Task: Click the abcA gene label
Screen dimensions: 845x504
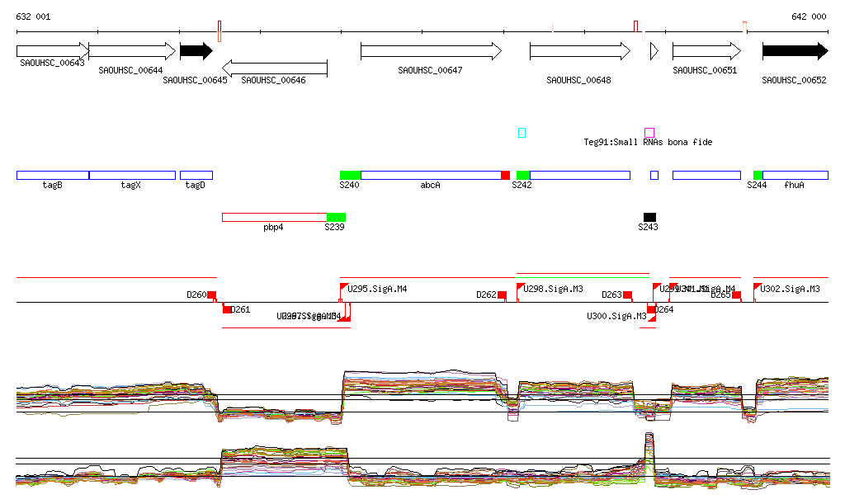Action: (x=430, y=186)
